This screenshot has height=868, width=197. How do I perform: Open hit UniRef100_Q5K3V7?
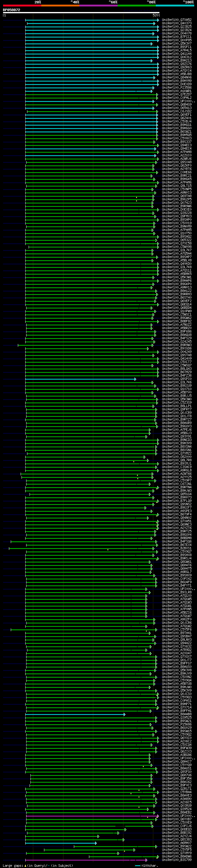click(x=177, y=43)
